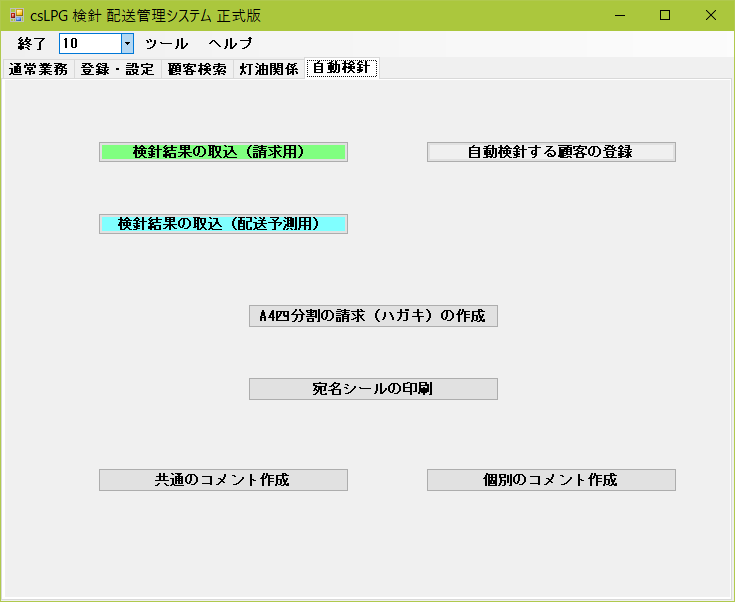Click cyan 検針結果の取込（配送予測用） button
This screenshot has width=735, height=602.
[x=223, y=224]
